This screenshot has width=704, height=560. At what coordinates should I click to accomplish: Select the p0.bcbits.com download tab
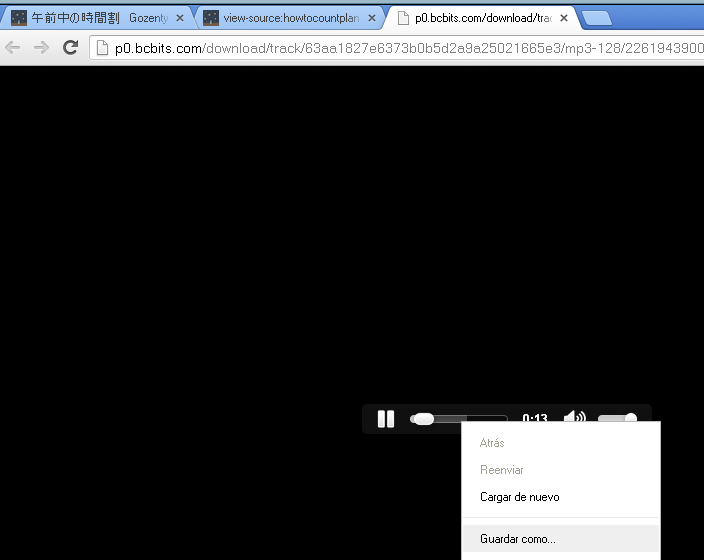476,18
